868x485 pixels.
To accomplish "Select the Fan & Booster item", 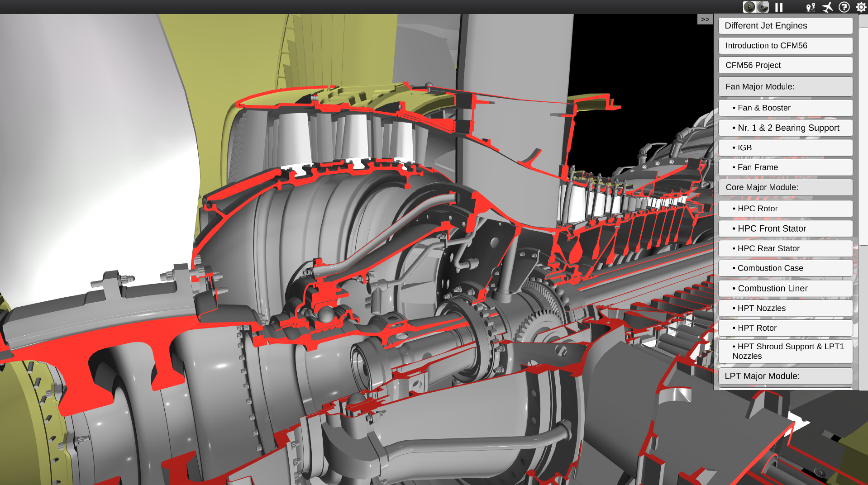I will (785, 108).
